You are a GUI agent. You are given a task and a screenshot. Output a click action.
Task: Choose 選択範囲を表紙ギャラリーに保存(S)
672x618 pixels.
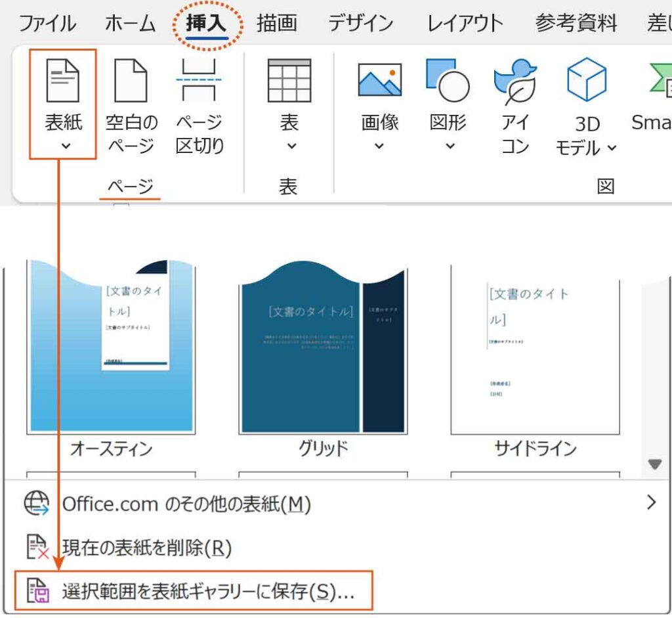coord(207,591)
